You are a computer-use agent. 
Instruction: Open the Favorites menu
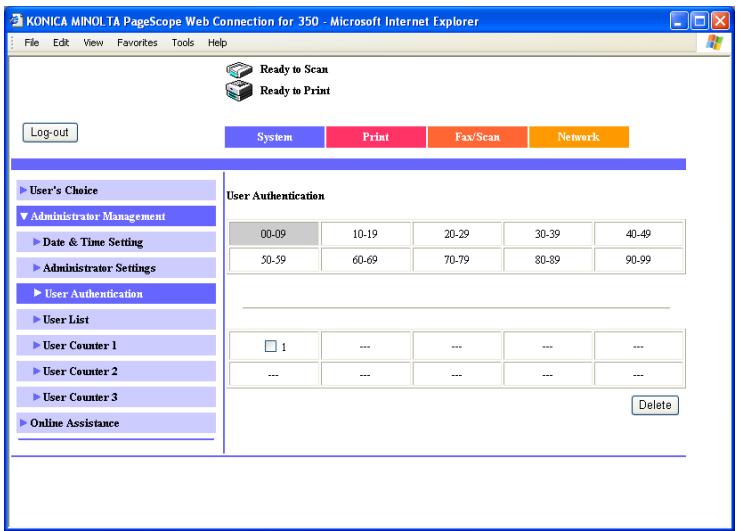pyautogui.click(x=137, y=43)
